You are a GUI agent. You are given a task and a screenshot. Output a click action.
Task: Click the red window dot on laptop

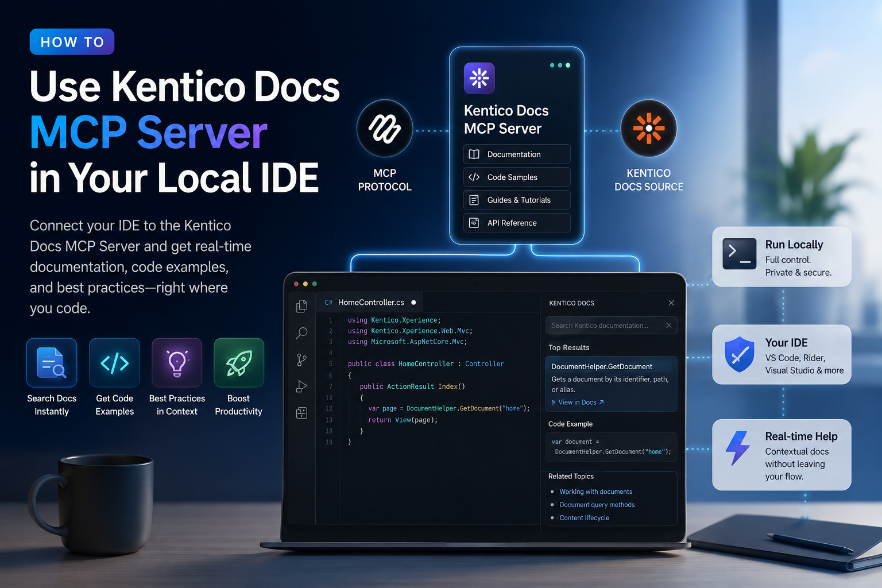tap(296, 284)
